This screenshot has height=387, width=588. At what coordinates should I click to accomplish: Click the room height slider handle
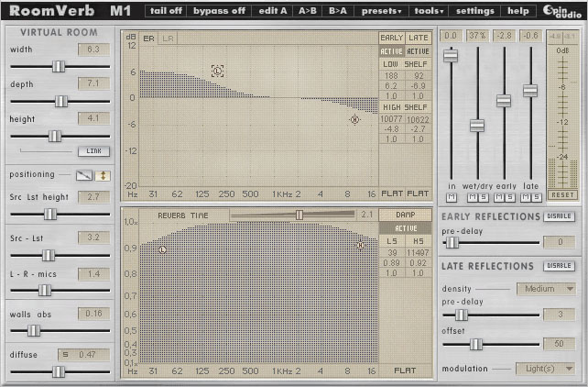pyautogui.click(x=55, y=136)
